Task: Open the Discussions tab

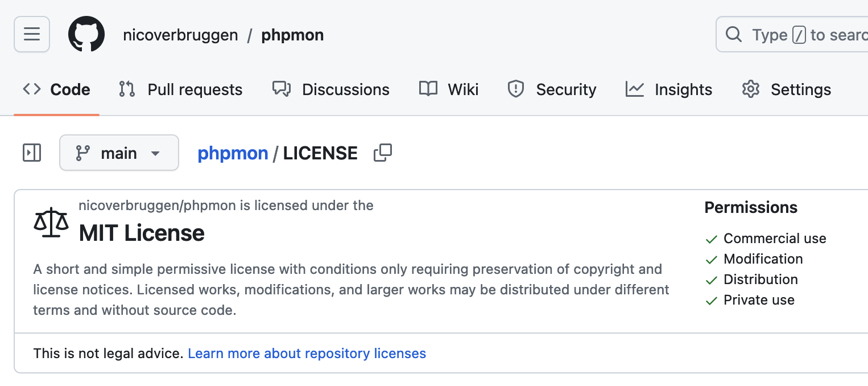Action: coord(331,89)
